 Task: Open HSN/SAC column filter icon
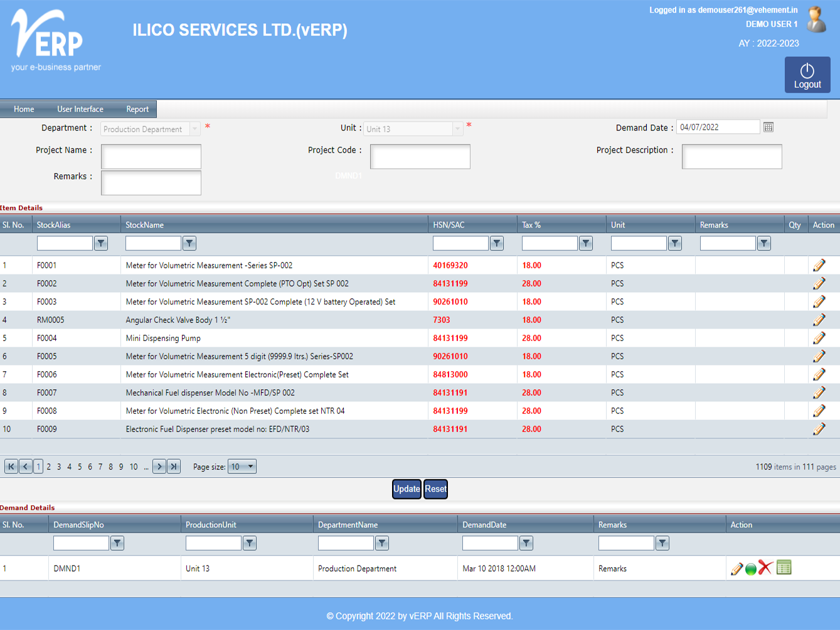pos(497,243)
